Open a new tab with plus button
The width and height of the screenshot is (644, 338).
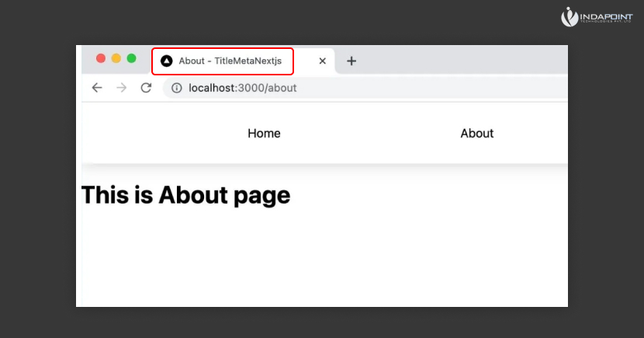point(351,61)
